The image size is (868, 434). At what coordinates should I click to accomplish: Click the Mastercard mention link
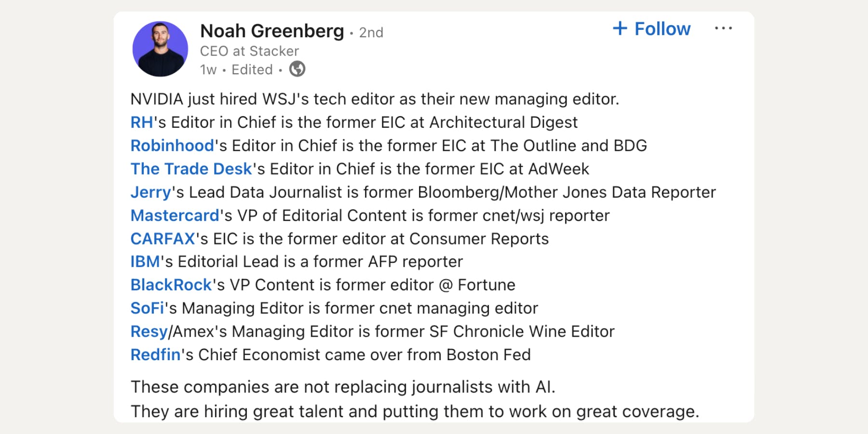(x=175, y=216)
